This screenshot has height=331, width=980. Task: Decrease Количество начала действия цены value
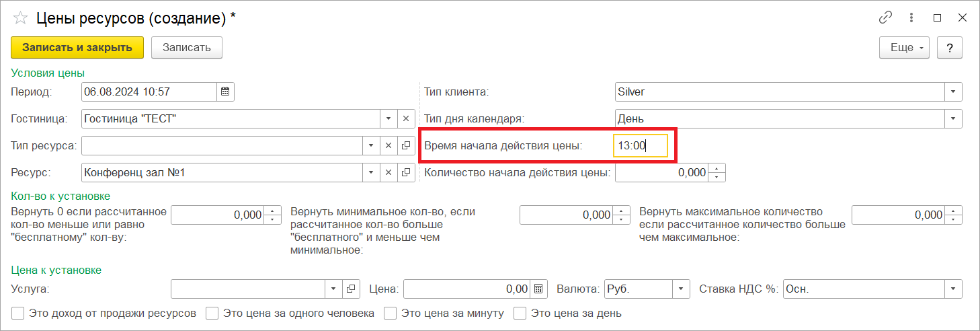[717, 177]
